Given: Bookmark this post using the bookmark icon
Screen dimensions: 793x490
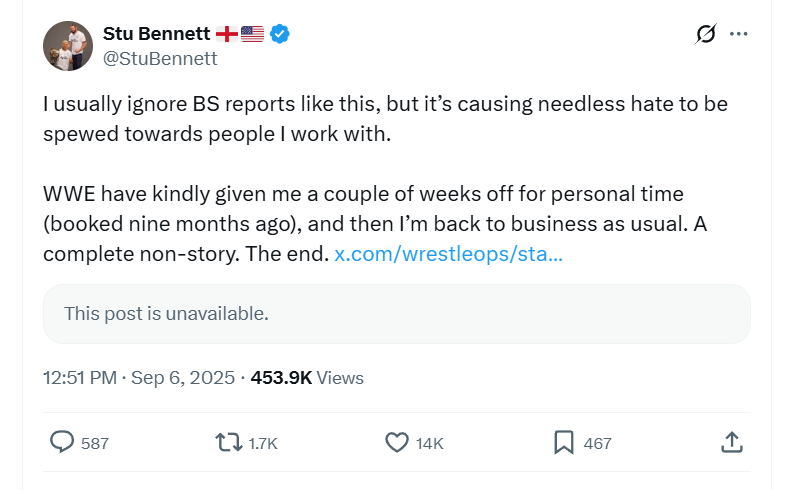Looking at the screenshot, I should (x=564, y=442).
